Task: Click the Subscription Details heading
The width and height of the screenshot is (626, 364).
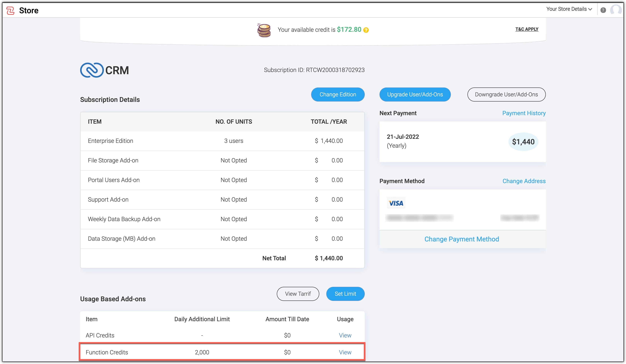Action: [x=110, y=100]
